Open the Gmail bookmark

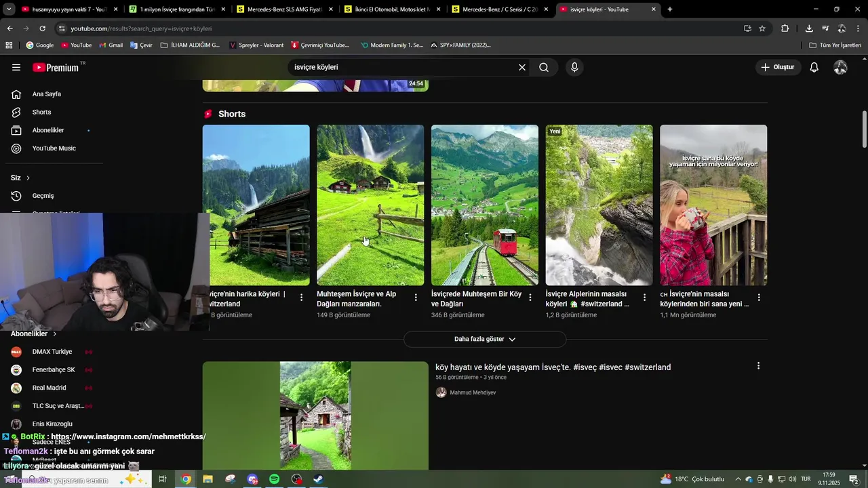(x=111, y=45)
